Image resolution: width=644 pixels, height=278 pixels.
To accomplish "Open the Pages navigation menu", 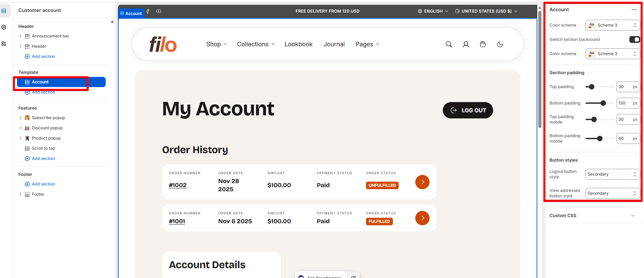I will (x=367, y=44).
